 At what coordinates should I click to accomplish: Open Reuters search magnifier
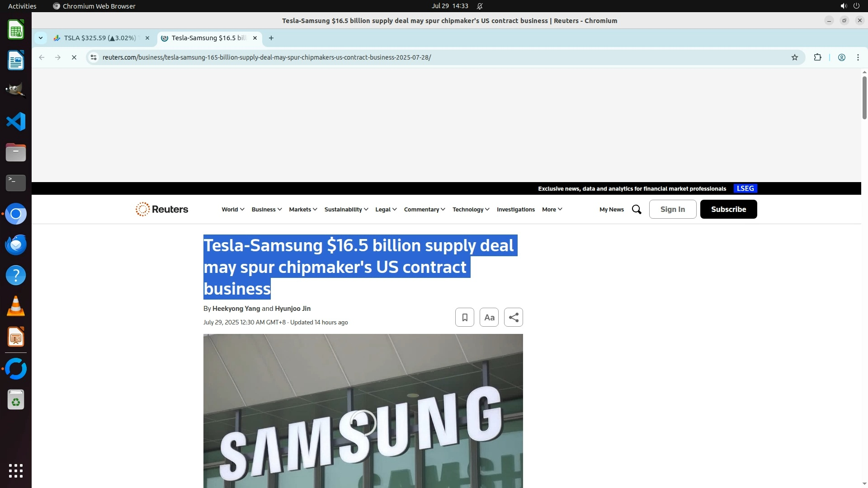point(637,209)
